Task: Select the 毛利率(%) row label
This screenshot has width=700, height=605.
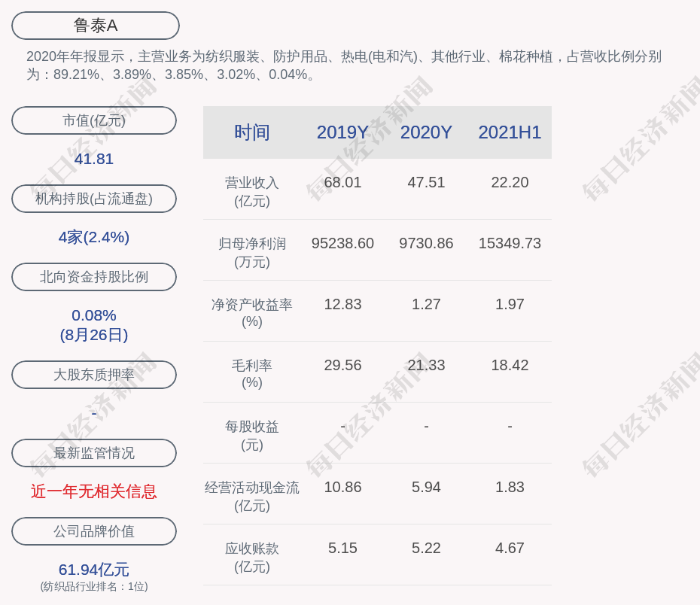Action: point(252,374)
